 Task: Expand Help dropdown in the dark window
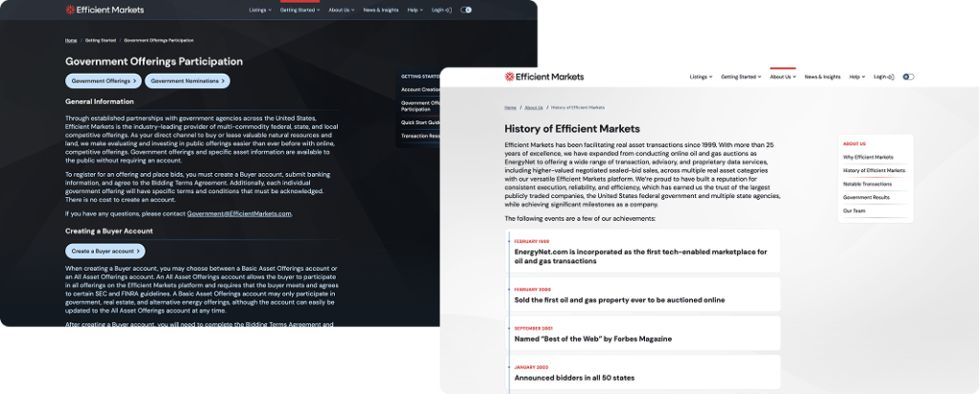click(415, 10)
